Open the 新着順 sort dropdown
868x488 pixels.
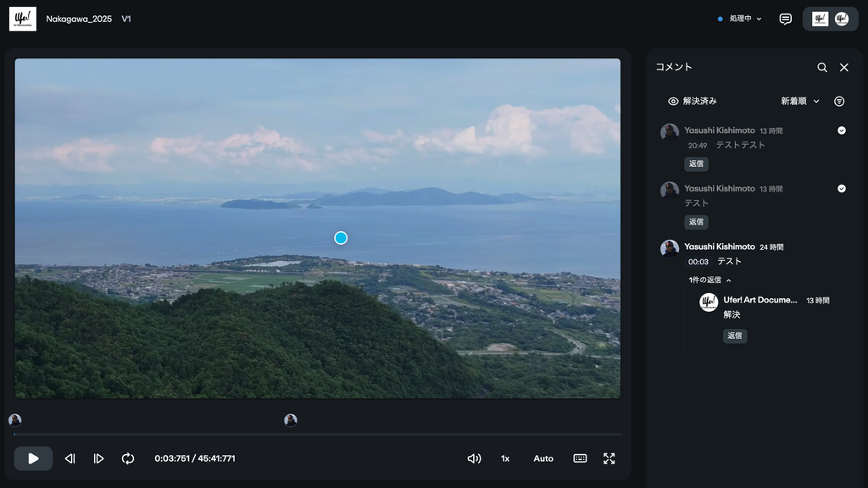(800, 101)
